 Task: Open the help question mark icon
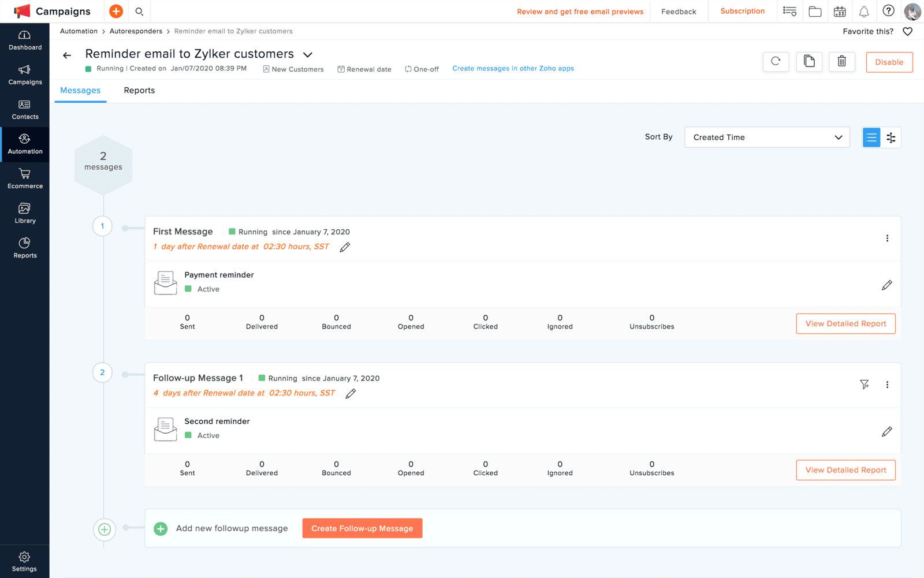click(x=889, y=10)
